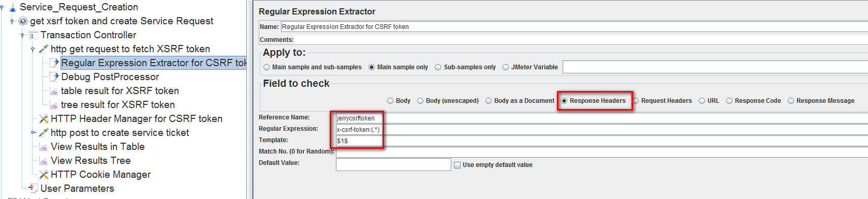Select the Response Code radio option
This screenshot has height=199, width=868.
[x=729, y=101]
